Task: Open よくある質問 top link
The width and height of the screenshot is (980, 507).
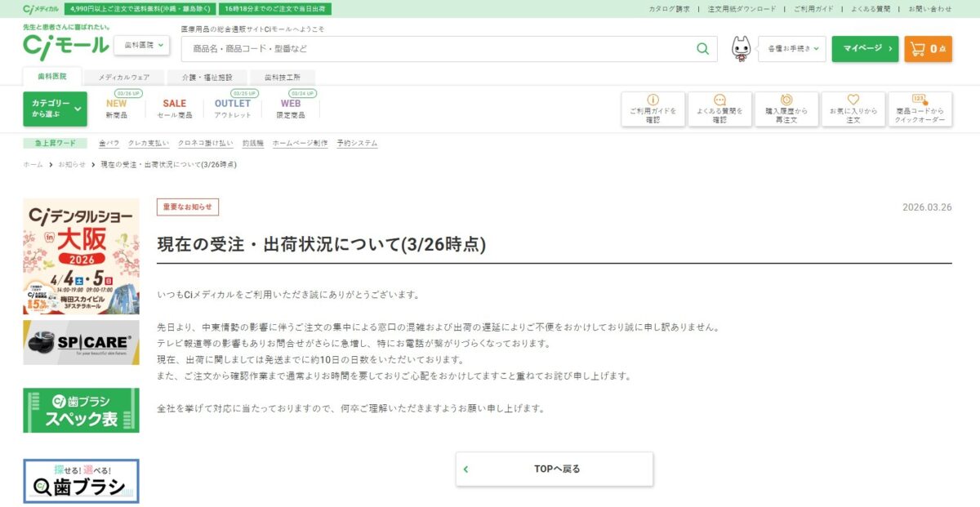Action: pyautogui.click(x=871, y=8)
